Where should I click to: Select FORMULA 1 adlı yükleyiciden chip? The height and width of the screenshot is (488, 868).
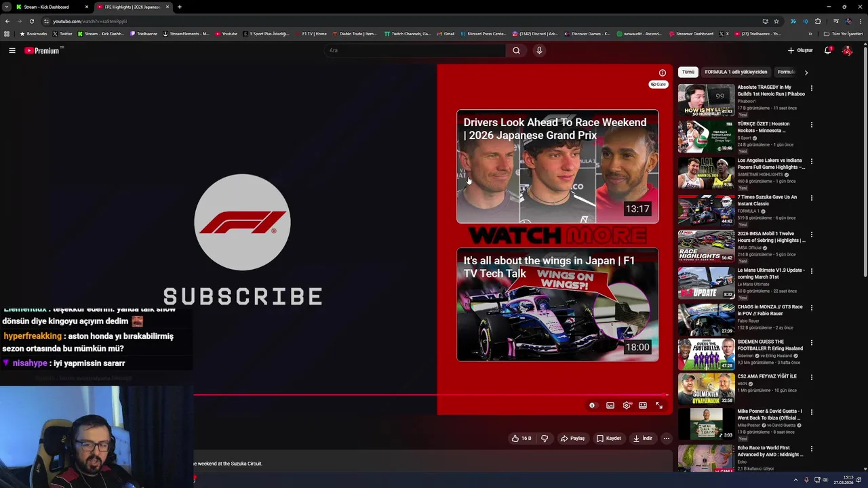point(736,72)
